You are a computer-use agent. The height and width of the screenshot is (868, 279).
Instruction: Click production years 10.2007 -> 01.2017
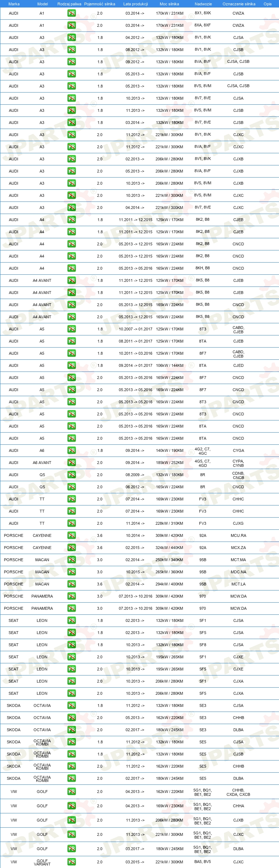136,329
